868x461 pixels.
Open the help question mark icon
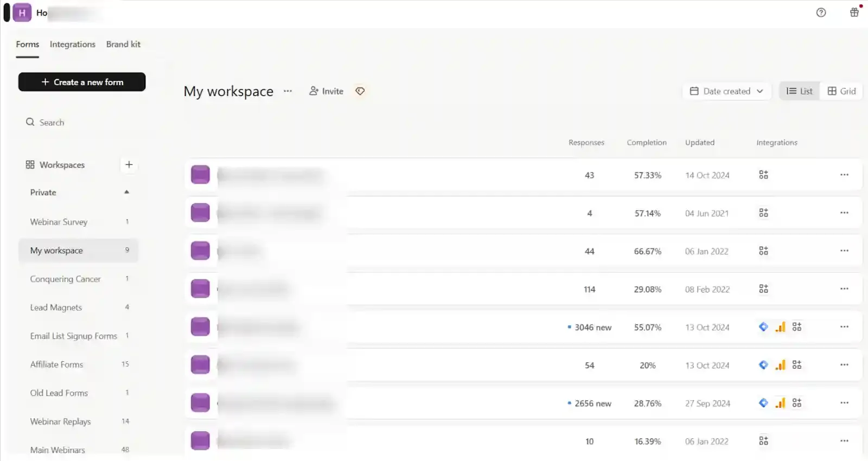(821, 12)
